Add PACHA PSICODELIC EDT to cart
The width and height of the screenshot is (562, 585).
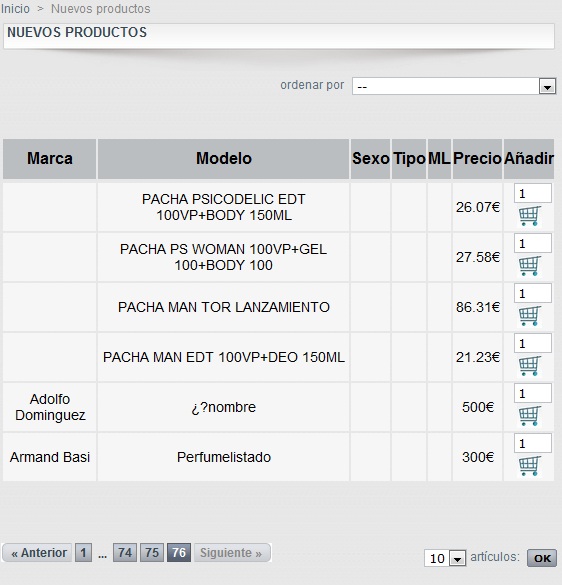[529, 216]
